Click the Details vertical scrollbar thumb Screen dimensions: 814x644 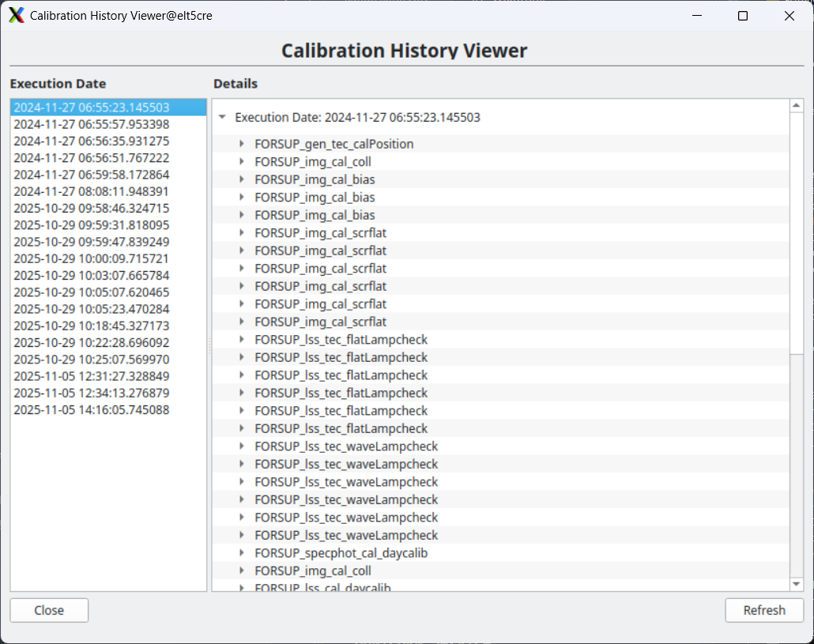[797, 232]
